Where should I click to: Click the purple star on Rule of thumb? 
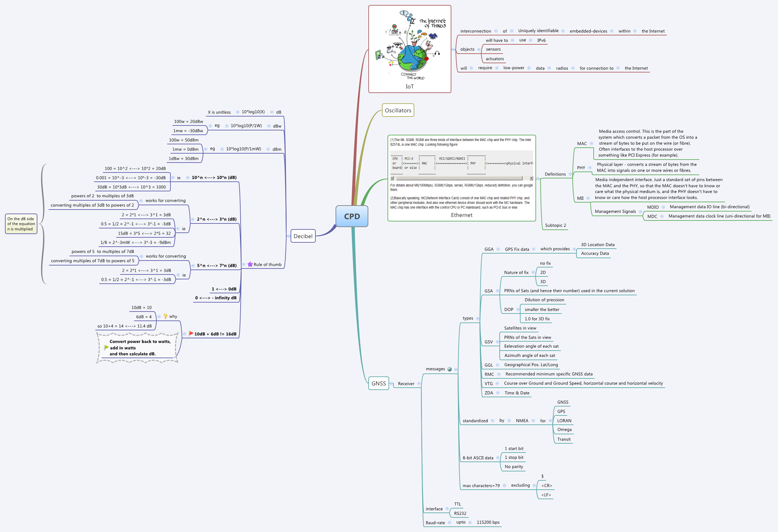(x=250, y=265)
